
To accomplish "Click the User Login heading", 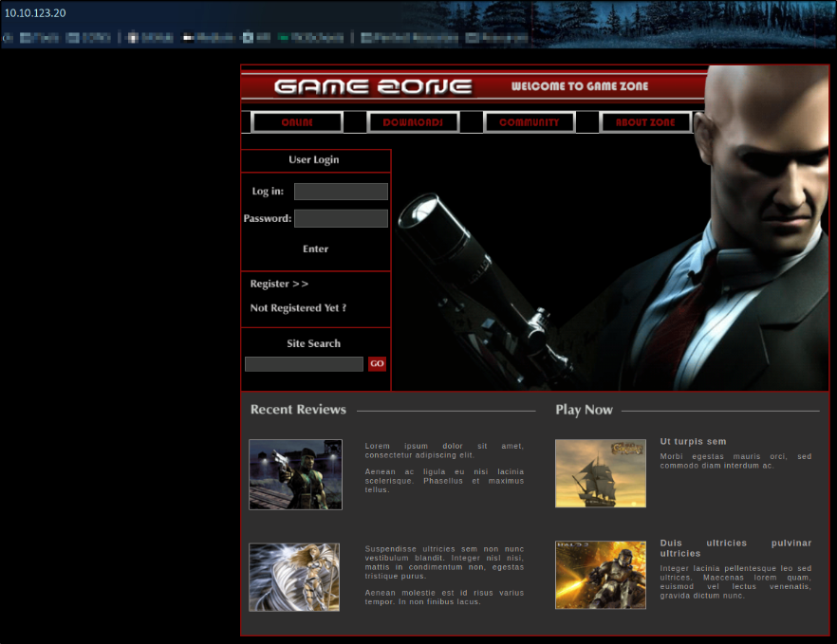I will (x=314, y=159).
